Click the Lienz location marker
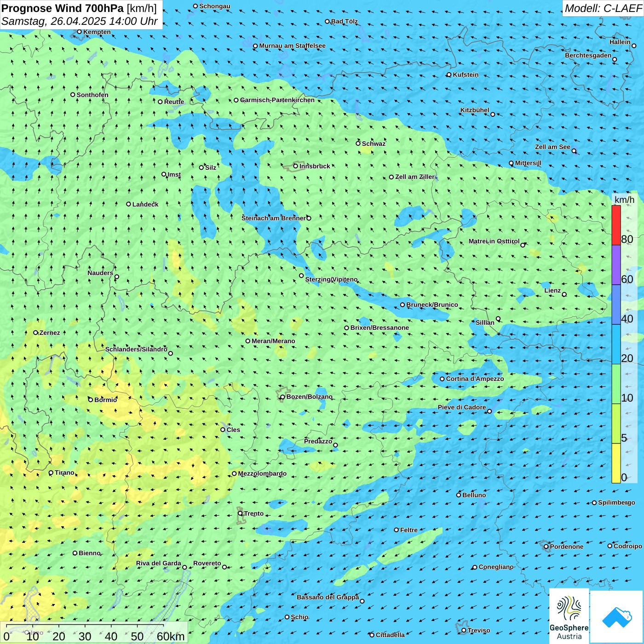The image size is (644, 644). (564, 294)
